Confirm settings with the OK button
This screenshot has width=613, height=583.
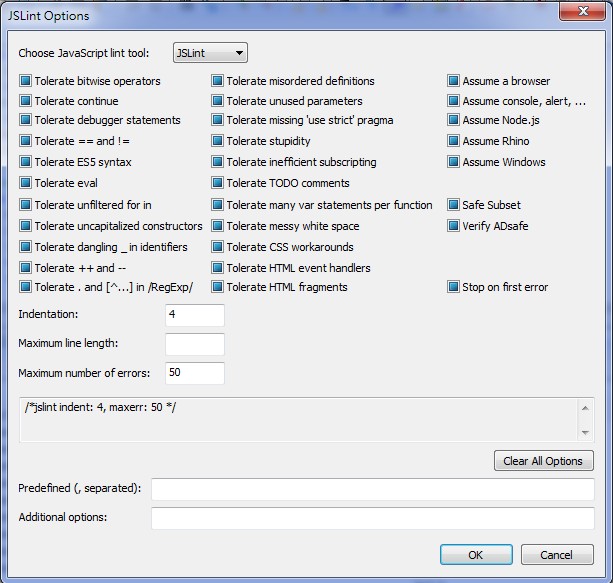click(476, 555)
